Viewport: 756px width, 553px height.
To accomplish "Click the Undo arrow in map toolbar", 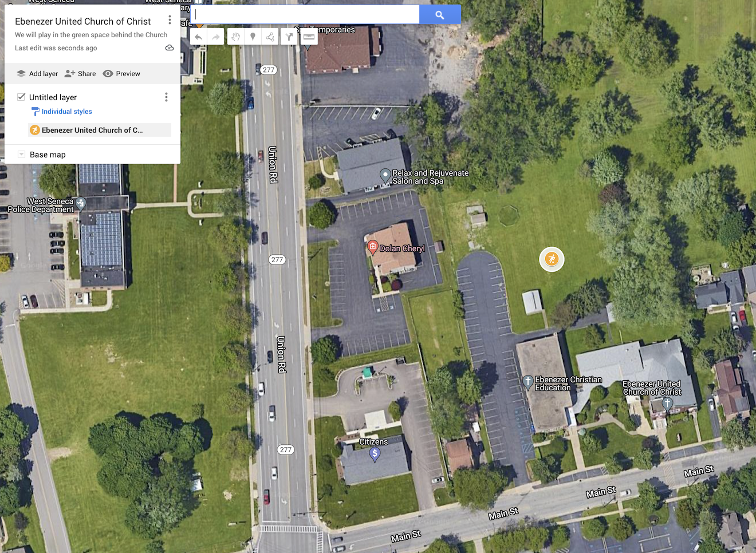I will [198, 37].
